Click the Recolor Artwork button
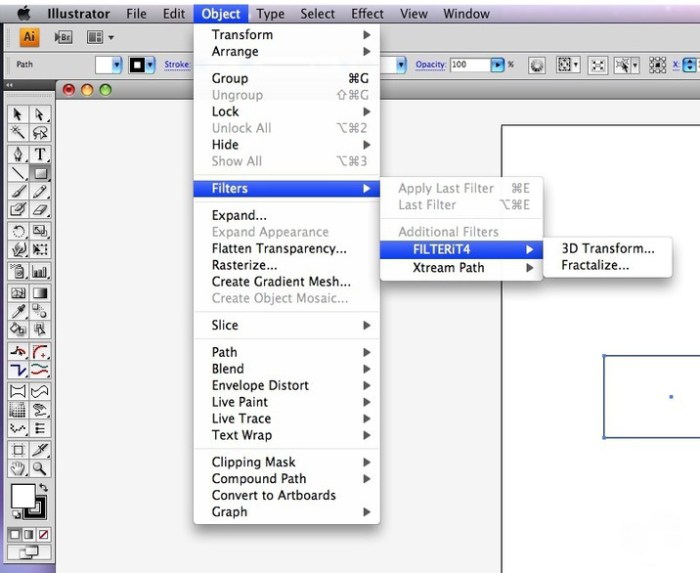 (x=536, y=65)
